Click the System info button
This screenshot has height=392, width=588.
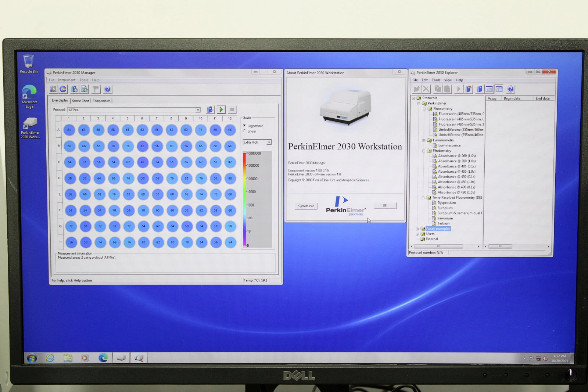[306, 206]
